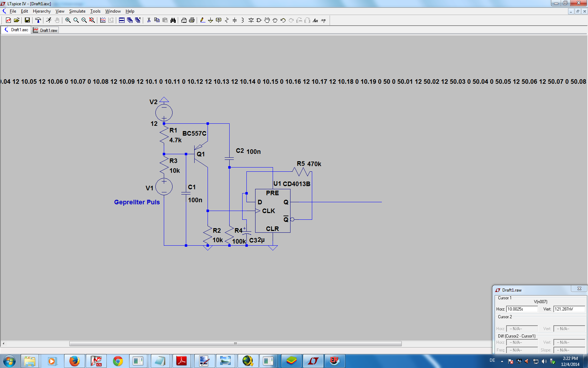
Task: Open the Hierarchy menu
Action: [x=42, y=11]
